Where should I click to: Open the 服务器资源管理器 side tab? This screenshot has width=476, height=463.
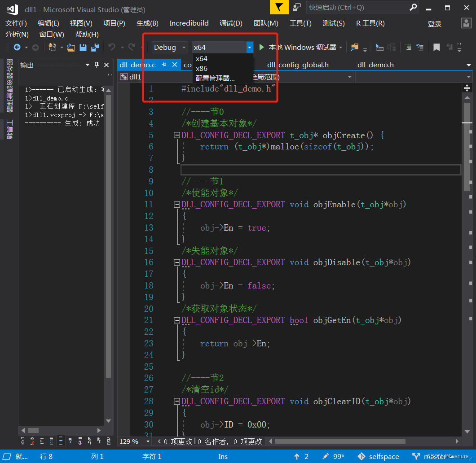point(9,86)
